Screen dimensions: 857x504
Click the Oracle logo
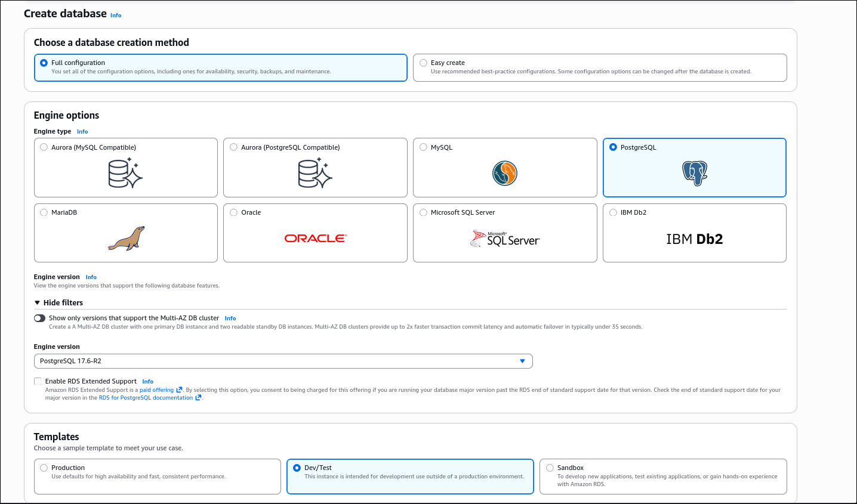point(315,239)
